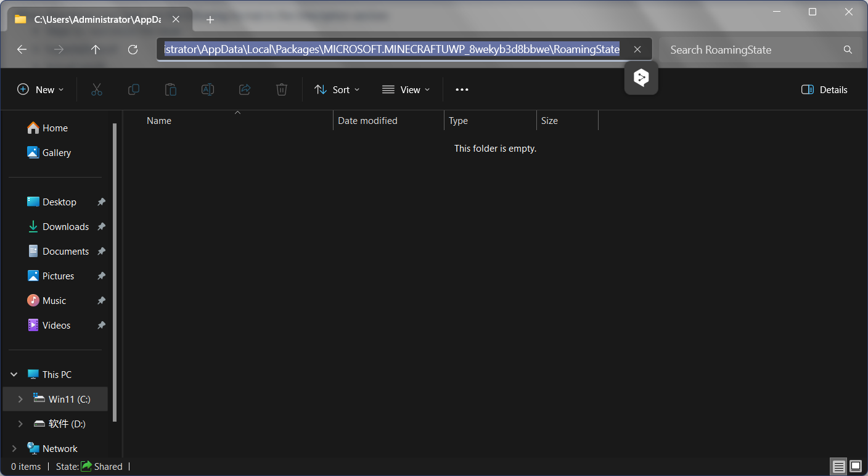This screenshot has height=476, width=868.
Task: Go up one folder level
Action: [x=96, y=49]
